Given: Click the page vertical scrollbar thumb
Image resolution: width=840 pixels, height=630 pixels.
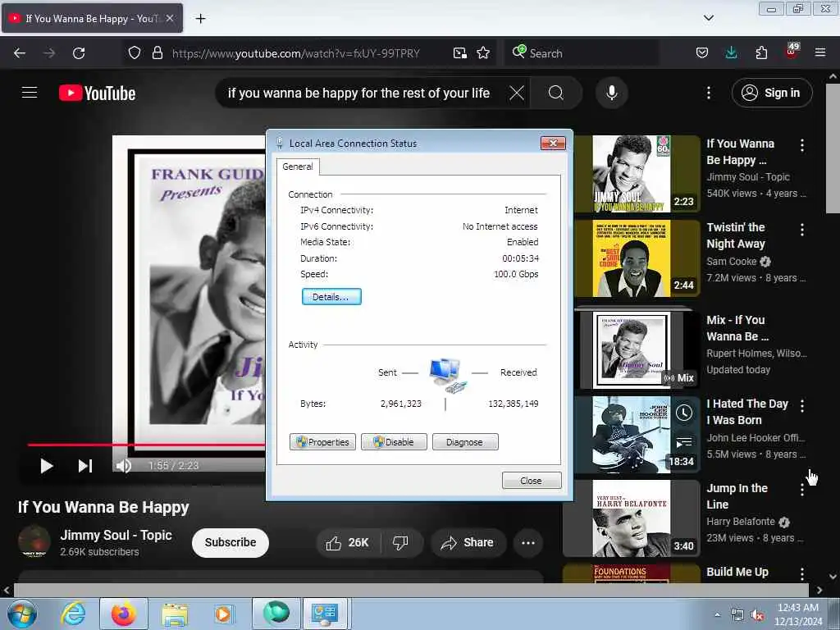Looking at the screenshot, I should [x=833, y=148].
